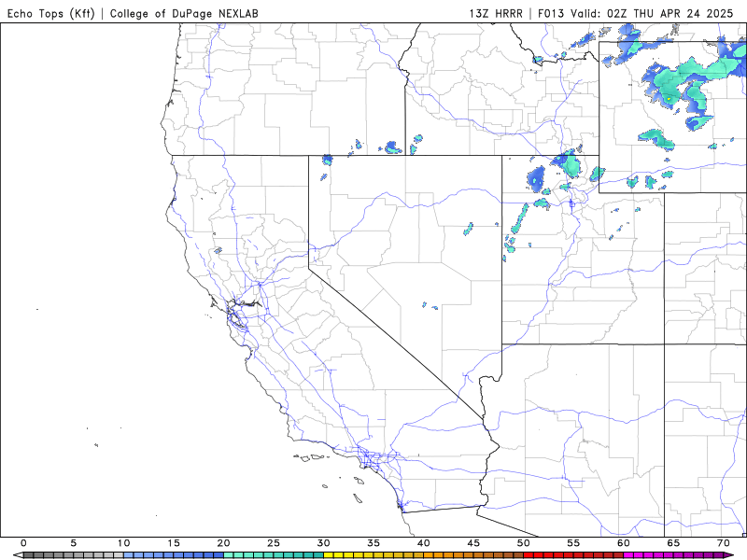The image size is (747, 560).
Task: Click the purple right arrow of the color bar
Action: [x=729, y=555]
